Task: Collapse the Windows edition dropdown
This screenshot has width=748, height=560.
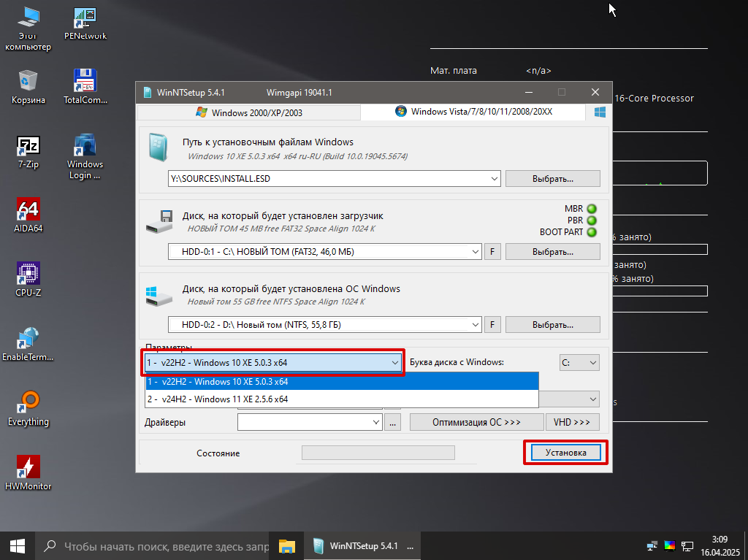Action: pos(395,363)
